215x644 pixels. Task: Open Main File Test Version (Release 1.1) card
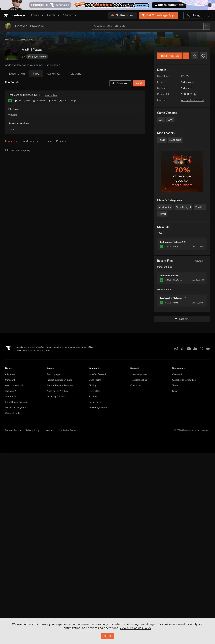coord(182,244)
